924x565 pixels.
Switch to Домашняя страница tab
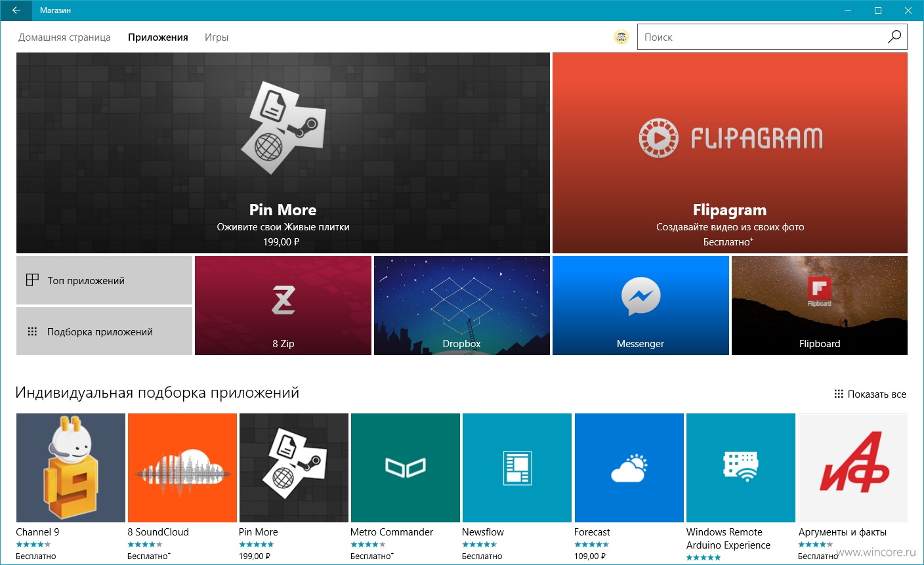tap(64, 37)
